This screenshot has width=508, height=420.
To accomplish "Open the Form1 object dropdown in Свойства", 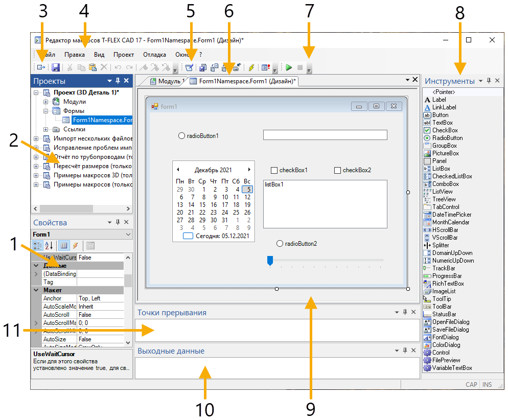I will pyautogui.click(x=128, y=234).
